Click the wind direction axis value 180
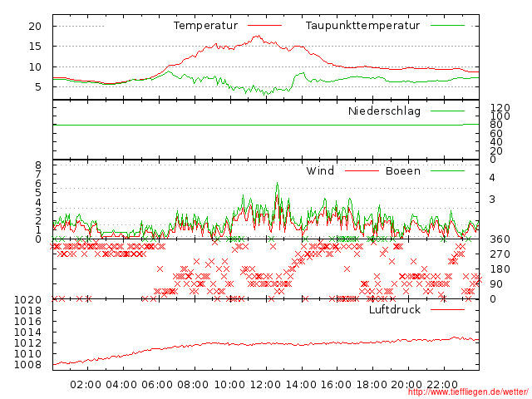Image resolution: width=532 pixels, height=399 pixels. coord(500,269)
